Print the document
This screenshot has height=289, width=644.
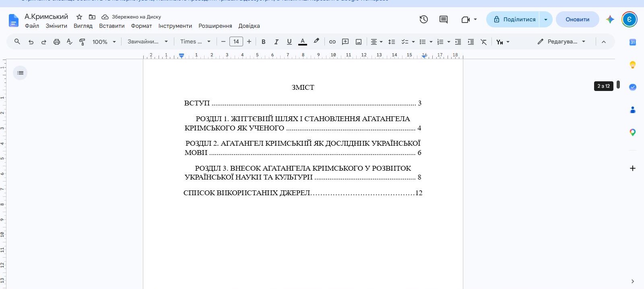pyautogui.click(x=57, y=42)
